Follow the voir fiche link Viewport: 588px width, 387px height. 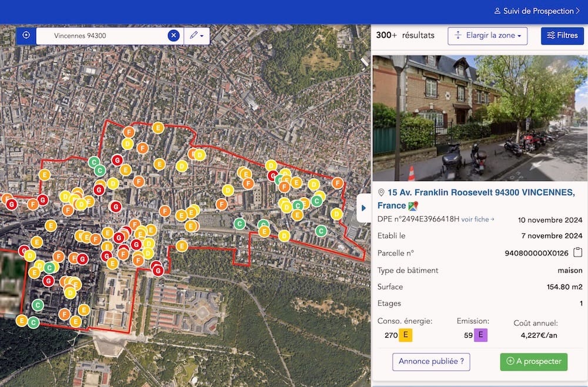pyautogui.click(x=477, y=220)
